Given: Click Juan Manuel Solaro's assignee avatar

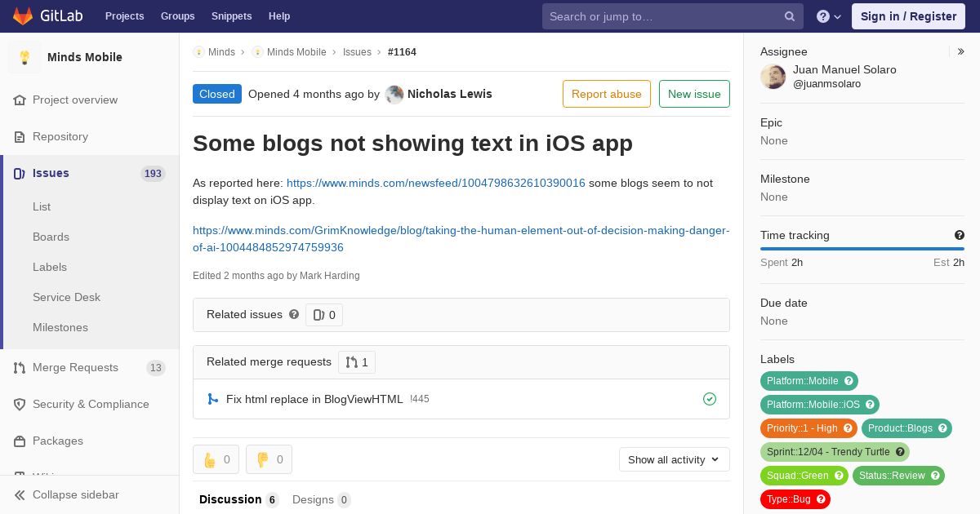Looking at the screenshot, I should (773, 77).
